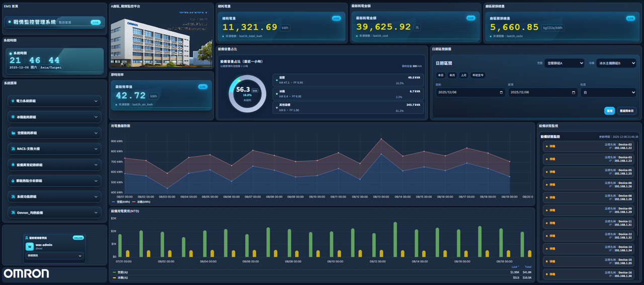This screenshot has width=644, height=285.
Task: Click the 56.3 kVA donut chart
Action: 247,94
